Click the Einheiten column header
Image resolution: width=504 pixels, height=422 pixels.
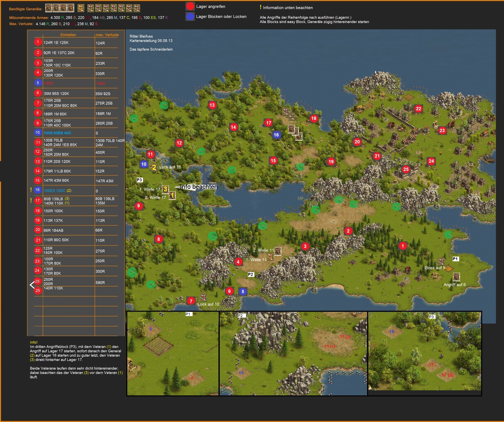pyautogui.click(x=68, y=35)
